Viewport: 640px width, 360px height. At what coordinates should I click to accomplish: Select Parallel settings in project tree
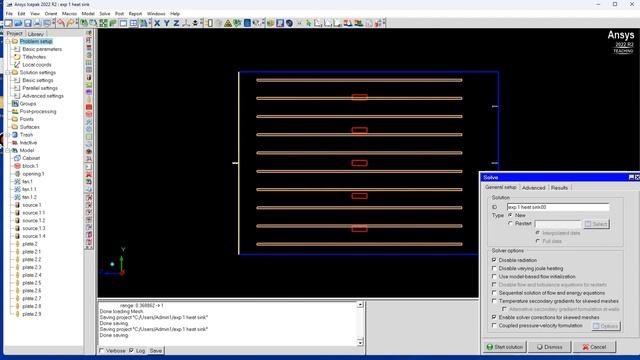[40, 88]
